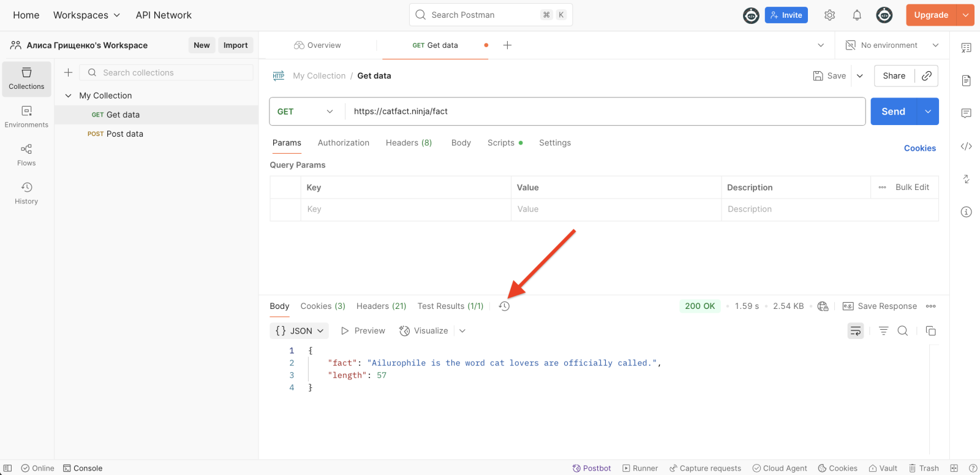Open the Environments sidebar panel
This screenshot has width=980, height=475.
click(x=26, y=117)
